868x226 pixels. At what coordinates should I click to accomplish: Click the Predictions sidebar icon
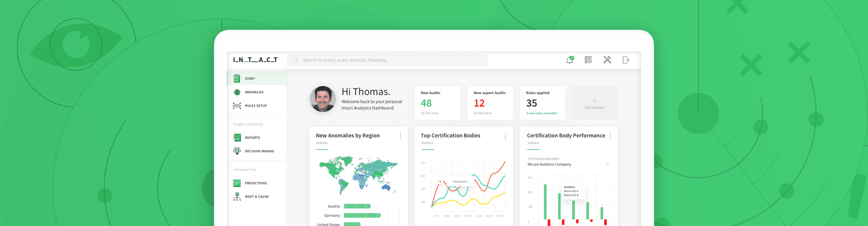[x=237, y=183]
